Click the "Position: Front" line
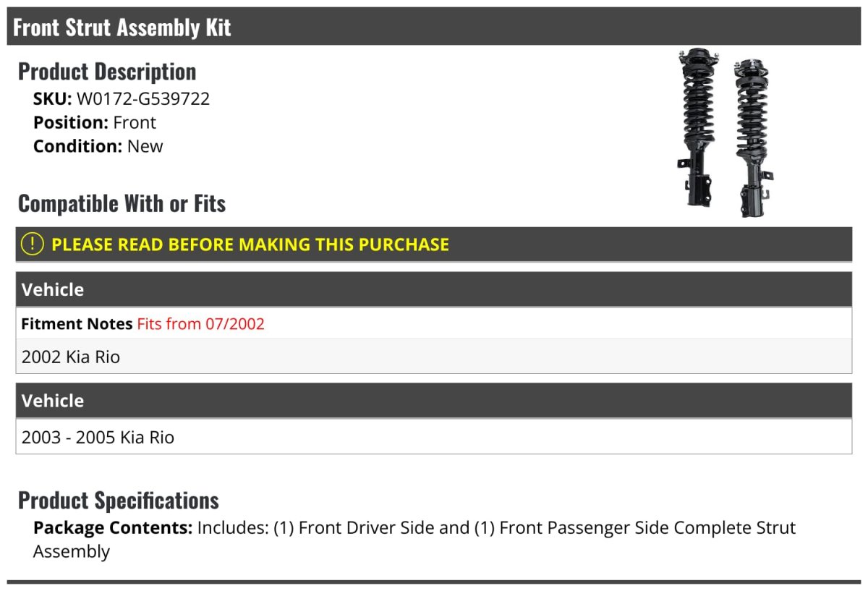868x591 pixels. click(x=95, y=122)
